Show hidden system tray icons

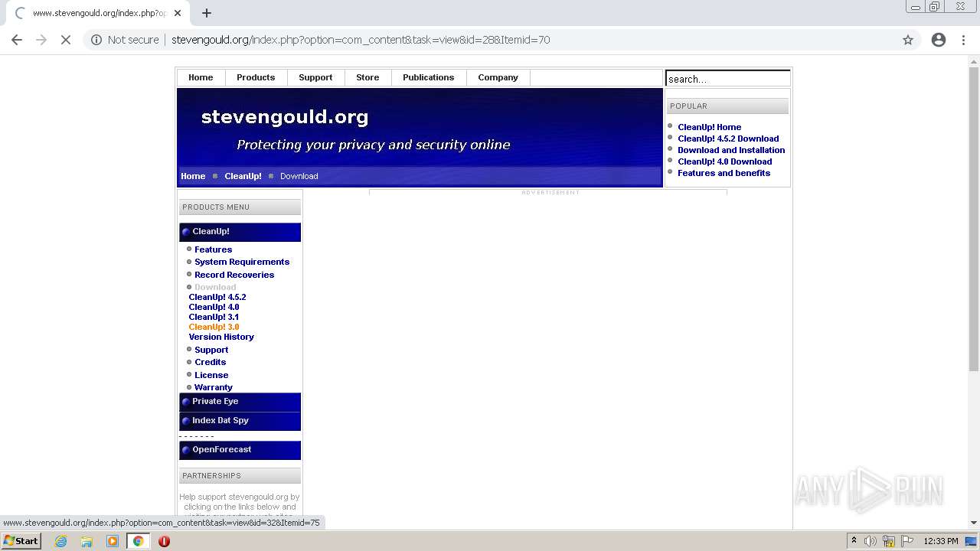coord(854,541)
